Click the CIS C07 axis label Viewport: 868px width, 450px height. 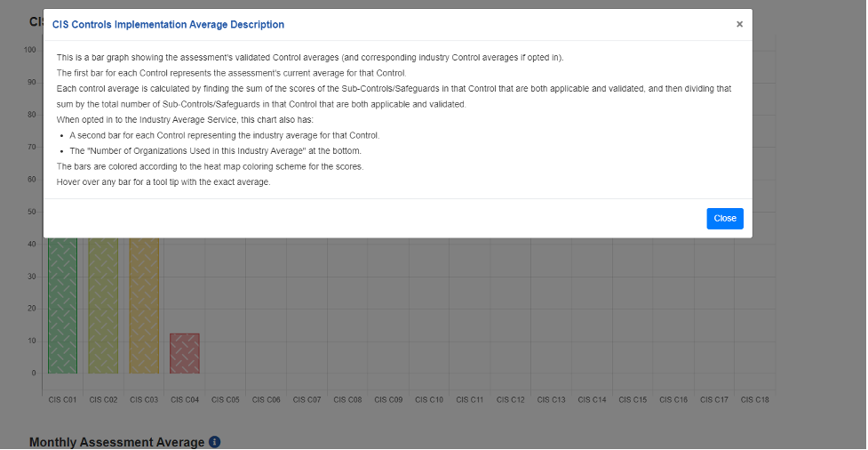point(307,400)
